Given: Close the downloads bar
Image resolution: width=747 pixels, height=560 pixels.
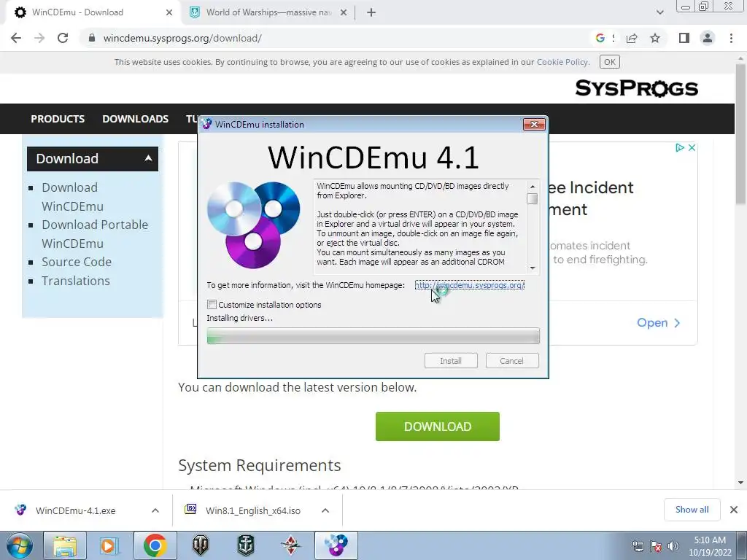Looking at the screenshot, I should [x=734, y=510].
